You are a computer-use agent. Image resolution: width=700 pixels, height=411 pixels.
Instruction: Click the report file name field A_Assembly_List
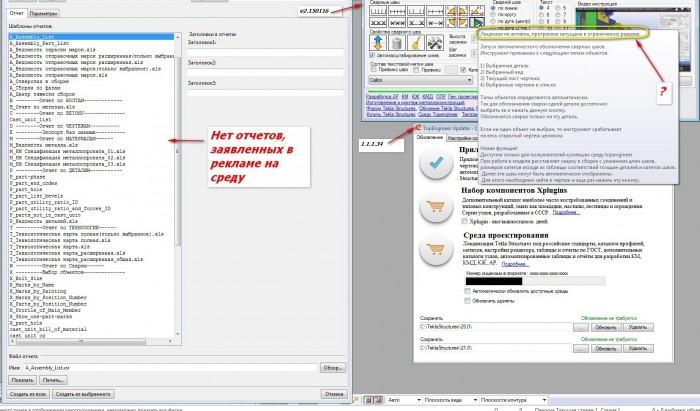click(x=170, y=368)
